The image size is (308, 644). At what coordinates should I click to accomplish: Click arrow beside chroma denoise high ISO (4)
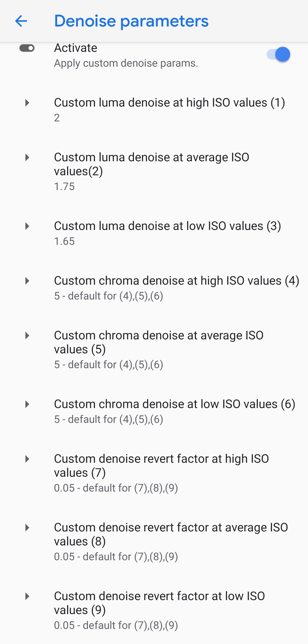coord(27,281)
